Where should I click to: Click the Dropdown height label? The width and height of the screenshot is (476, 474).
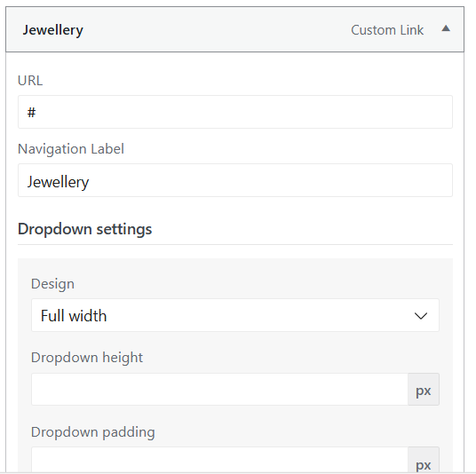click(x=87, y=358)
